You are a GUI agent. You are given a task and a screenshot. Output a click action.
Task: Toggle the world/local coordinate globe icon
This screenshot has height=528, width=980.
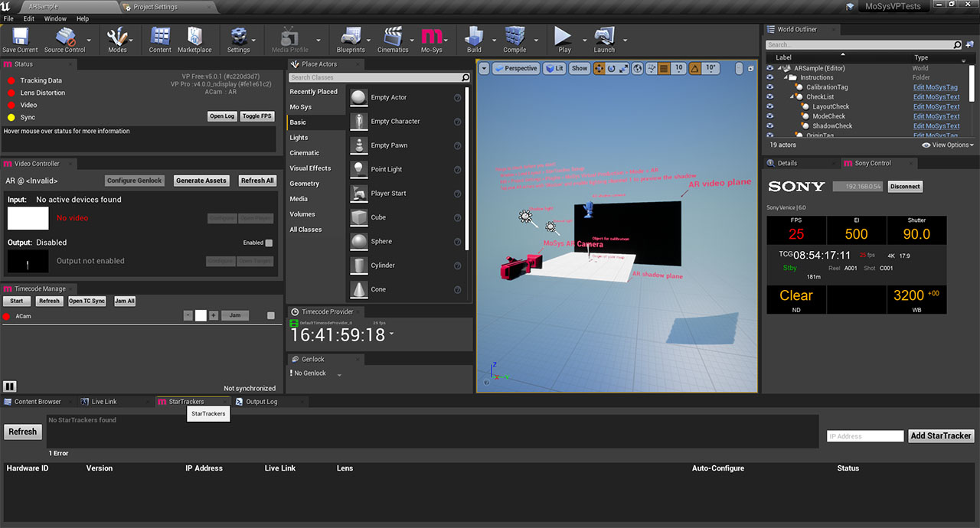pyautogui.click(x=638, y=68)
